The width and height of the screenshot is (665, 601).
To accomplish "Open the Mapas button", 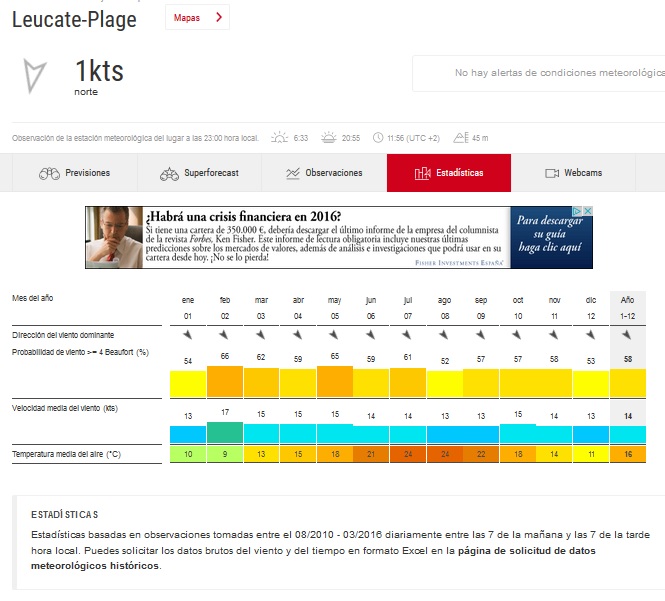I will (197, 17).
